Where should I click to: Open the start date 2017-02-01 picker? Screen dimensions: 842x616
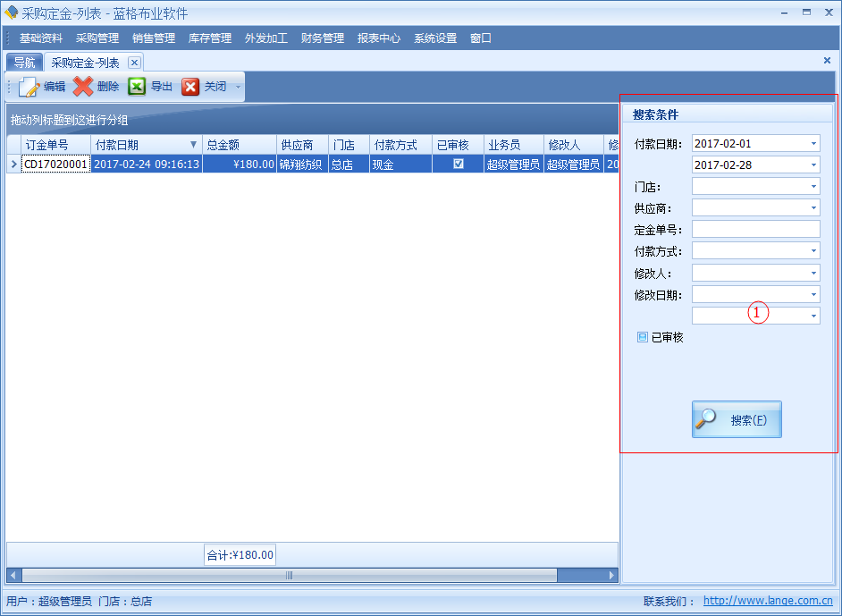(813, 144)
